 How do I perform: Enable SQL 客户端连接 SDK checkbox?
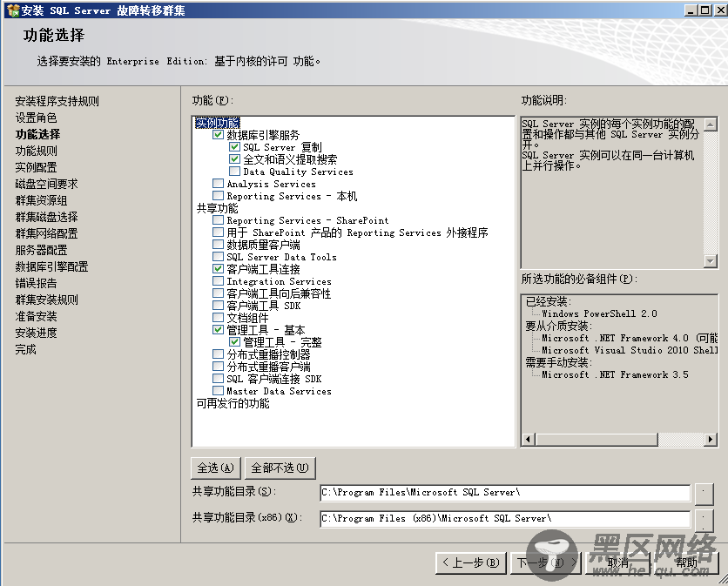click(x=219, y=379)
